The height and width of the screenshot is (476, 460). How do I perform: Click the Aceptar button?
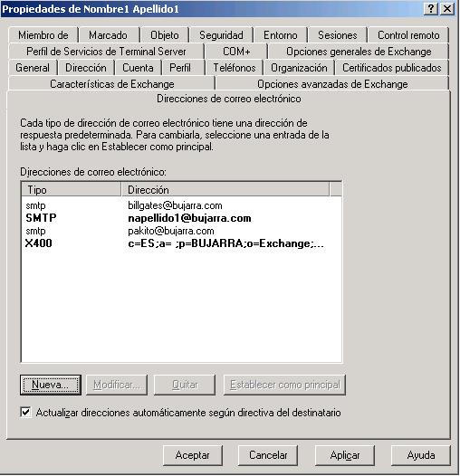[193, 455]
